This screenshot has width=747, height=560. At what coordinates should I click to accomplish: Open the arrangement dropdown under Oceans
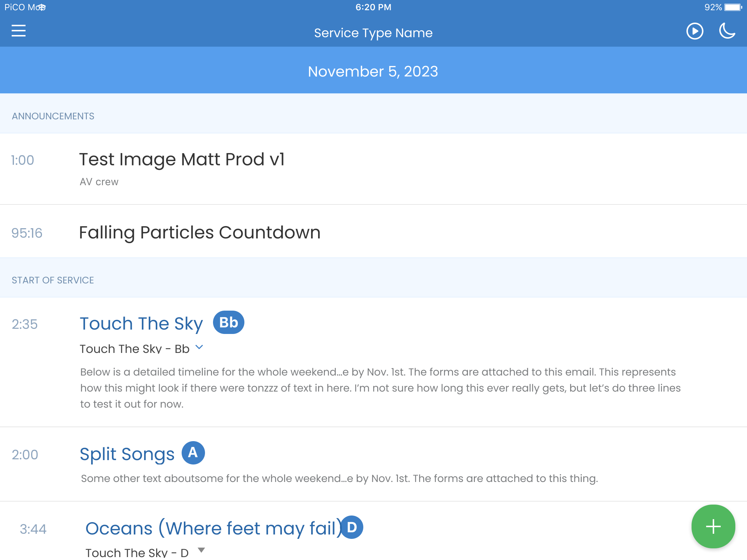201,551
